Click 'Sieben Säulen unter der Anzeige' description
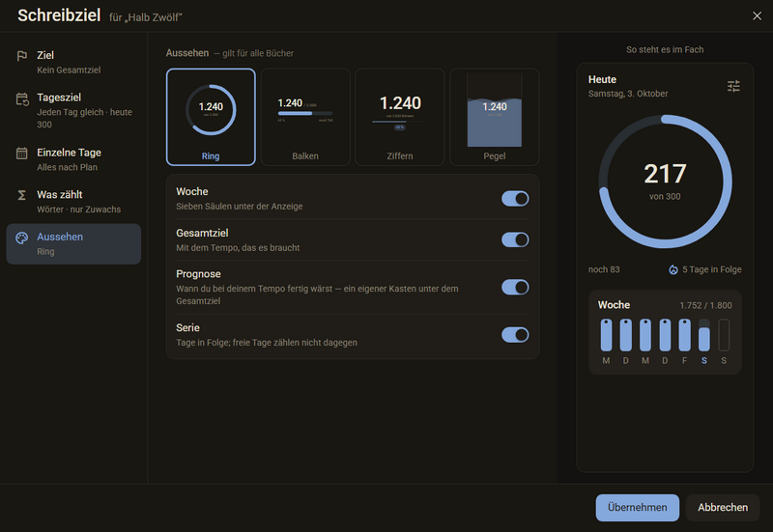Viewport: 773px width, 532px height. click(x=240, y=207)
